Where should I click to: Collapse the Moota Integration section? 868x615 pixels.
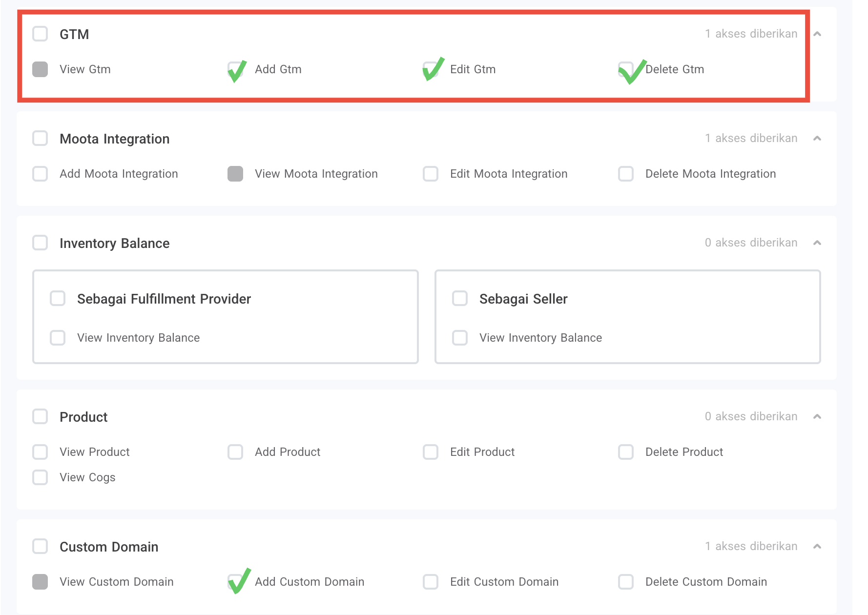click(x=817, y=139)
